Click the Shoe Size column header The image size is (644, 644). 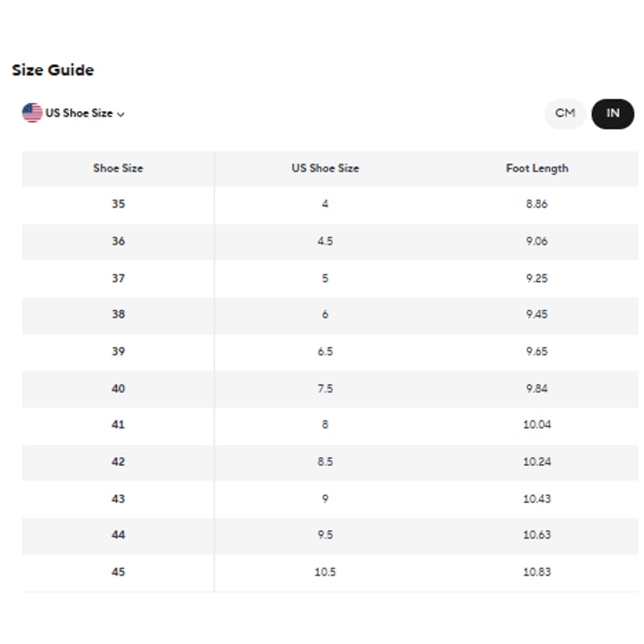118,168
